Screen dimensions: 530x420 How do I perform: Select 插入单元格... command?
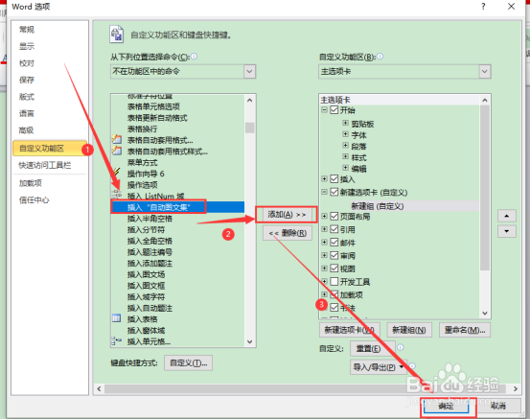pos(148,341)
